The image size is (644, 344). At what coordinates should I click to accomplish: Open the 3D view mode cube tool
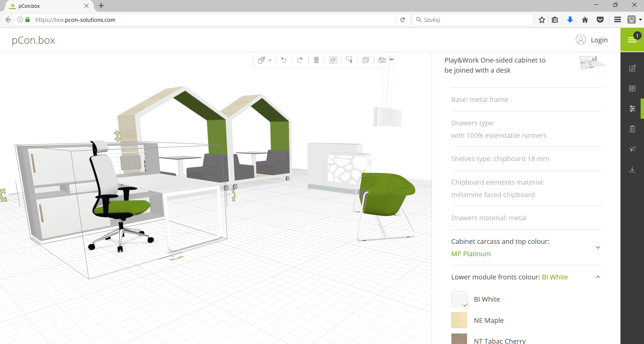click(261, 60)
